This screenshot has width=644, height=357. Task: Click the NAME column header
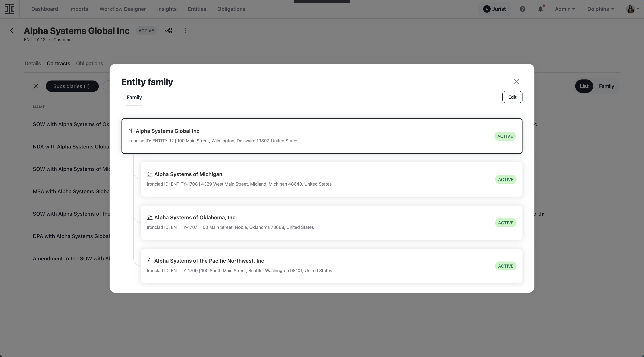[39, 107]
